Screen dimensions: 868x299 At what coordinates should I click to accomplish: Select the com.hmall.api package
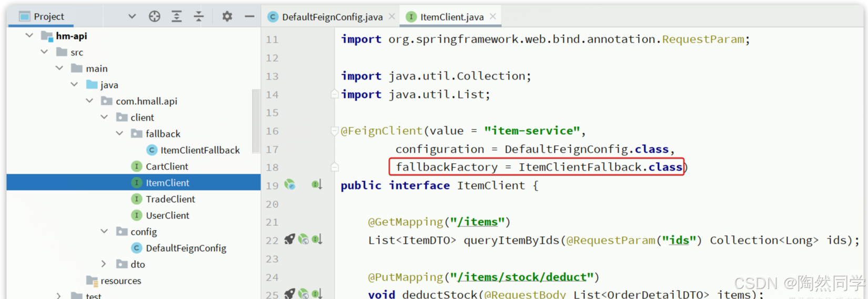(146, 101)
